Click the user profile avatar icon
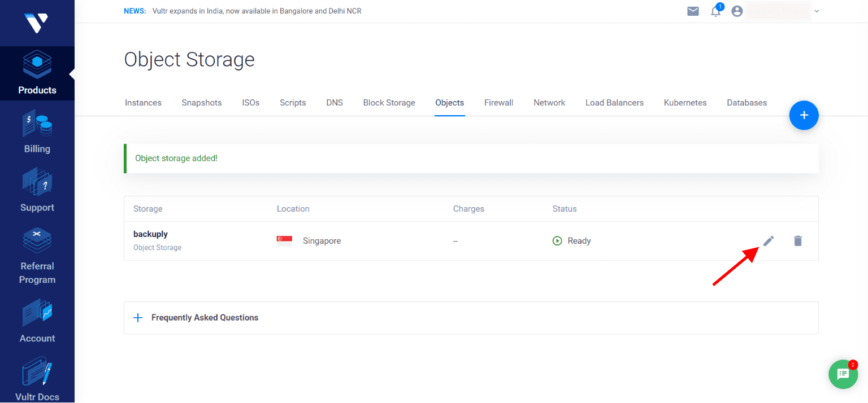The height and width of the screenshot is (403, 868). tap(736, 11)
